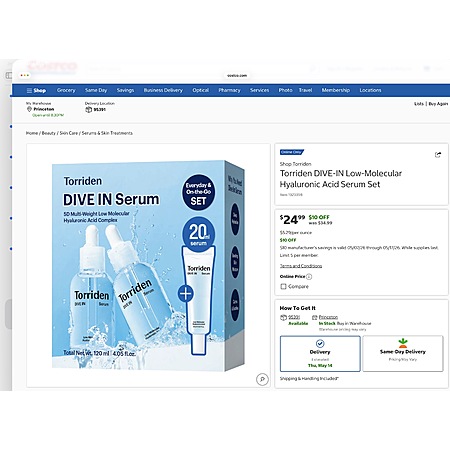Open Terms and Conditions link
The image size is (450, 450).
301,266
